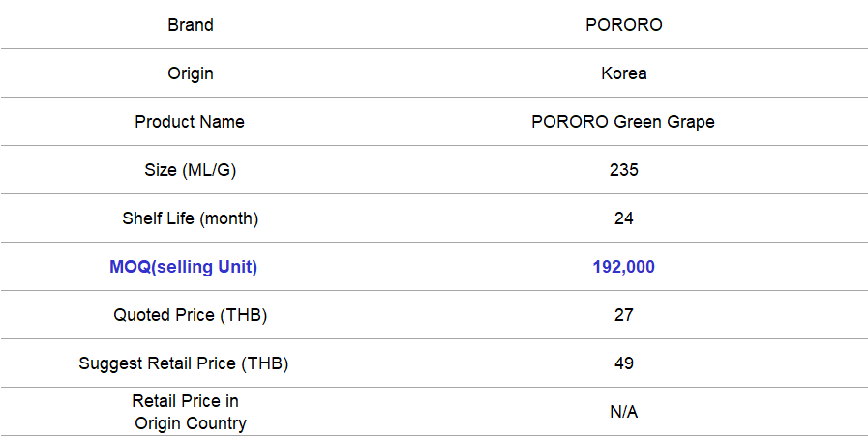Select the N/A retail price value

pyautogui.click(x=624, y=412)
